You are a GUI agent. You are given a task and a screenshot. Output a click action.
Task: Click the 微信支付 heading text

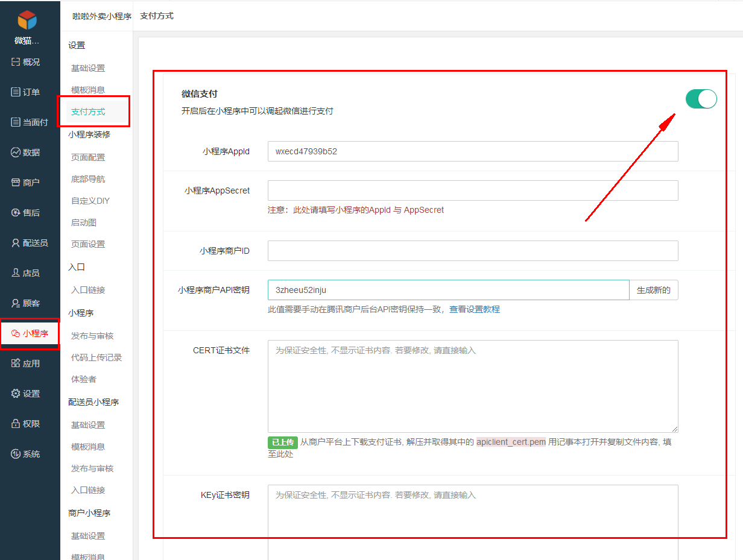coord(200,94)
